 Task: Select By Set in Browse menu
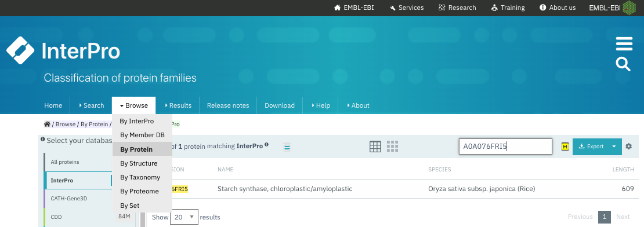142,206
